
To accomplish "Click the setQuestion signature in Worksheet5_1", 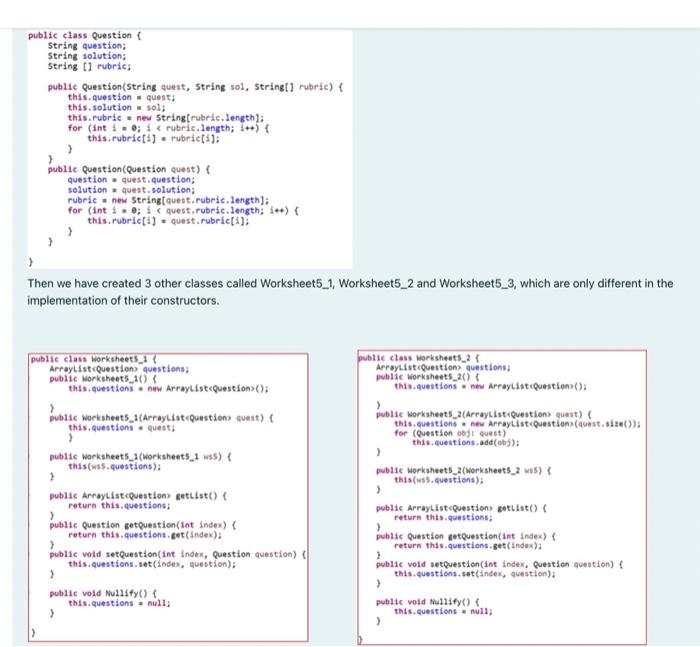I will click(x=178, y=554).
